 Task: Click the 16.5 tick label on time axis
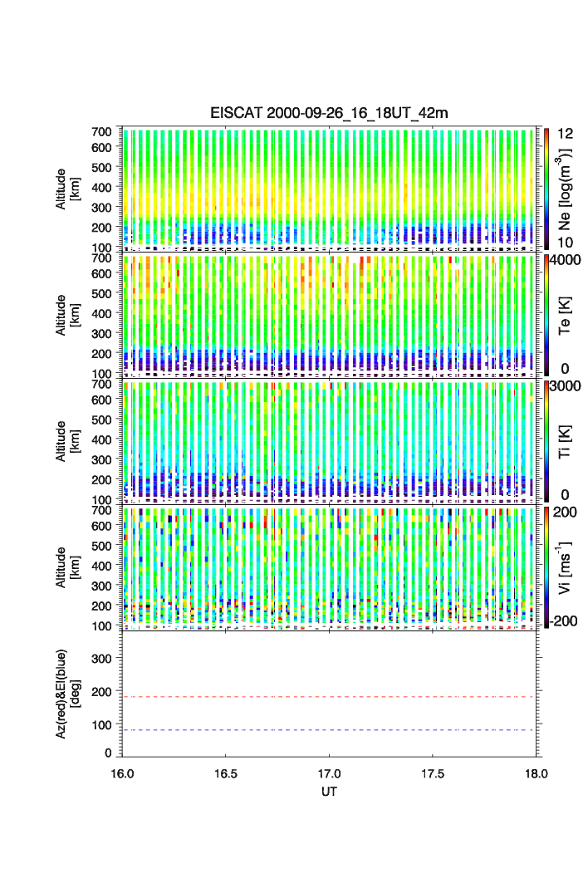[226, 773]
